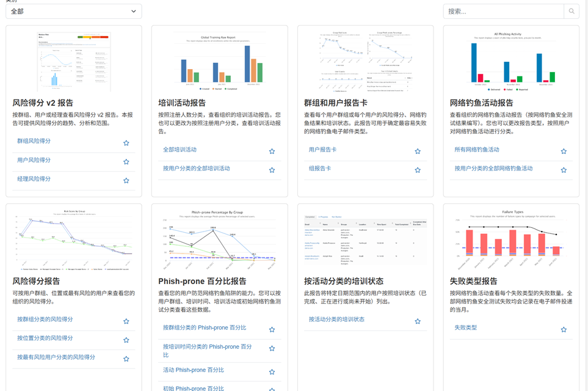588x391 pixels.
Task: 打开“按最有风险用户分类的风险得分”
Action: pos(56,357)
